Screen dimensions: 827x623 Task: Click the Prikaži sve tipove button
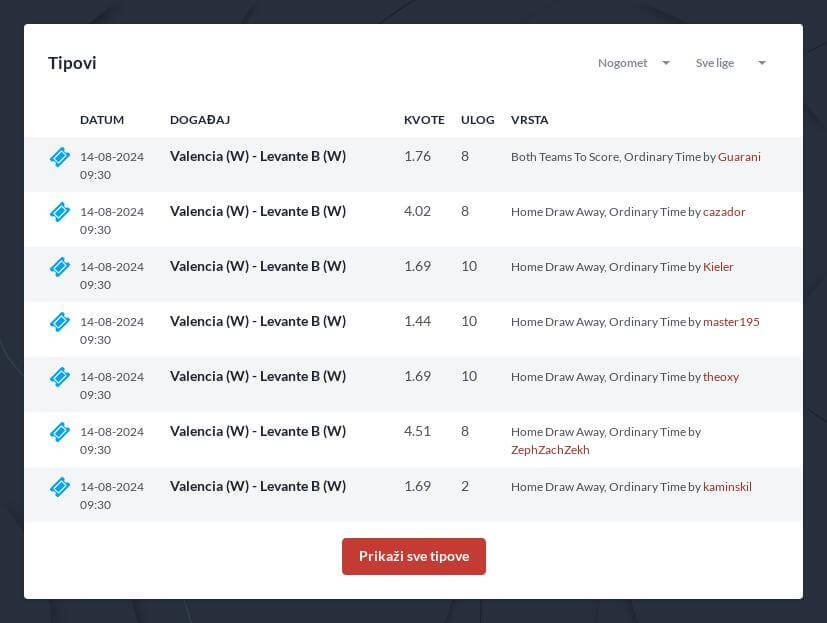414,556
